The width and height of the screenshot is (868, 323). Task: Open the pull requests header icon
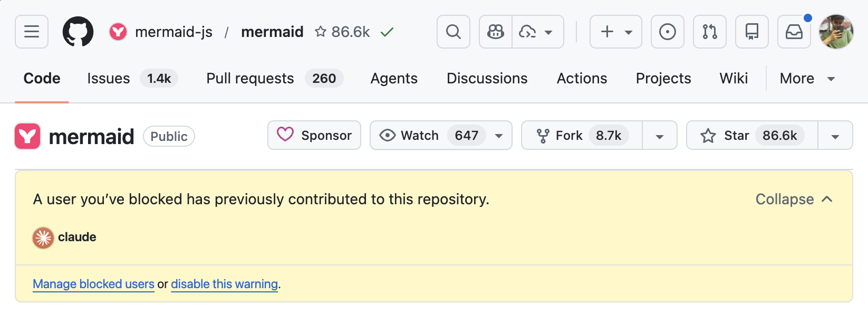(709, 32)
